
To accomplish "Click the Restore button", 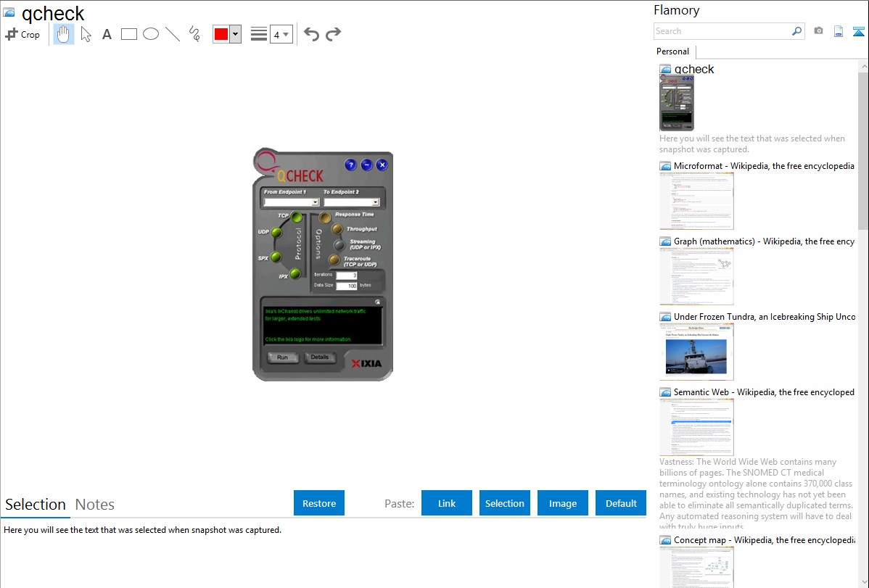I will [x=319, y=503].
